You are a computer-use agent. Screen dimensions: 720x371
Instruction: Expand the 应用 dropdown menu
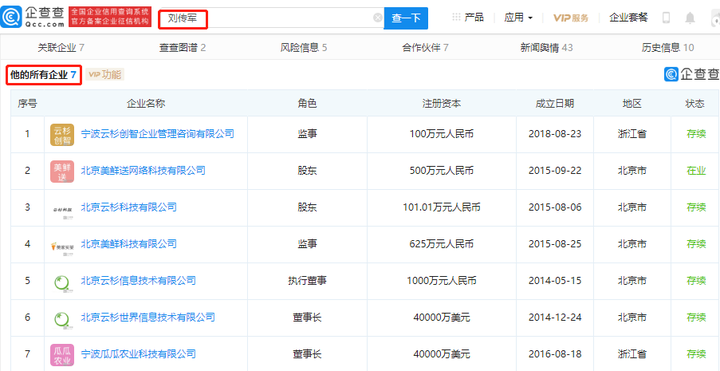[518, 17]
